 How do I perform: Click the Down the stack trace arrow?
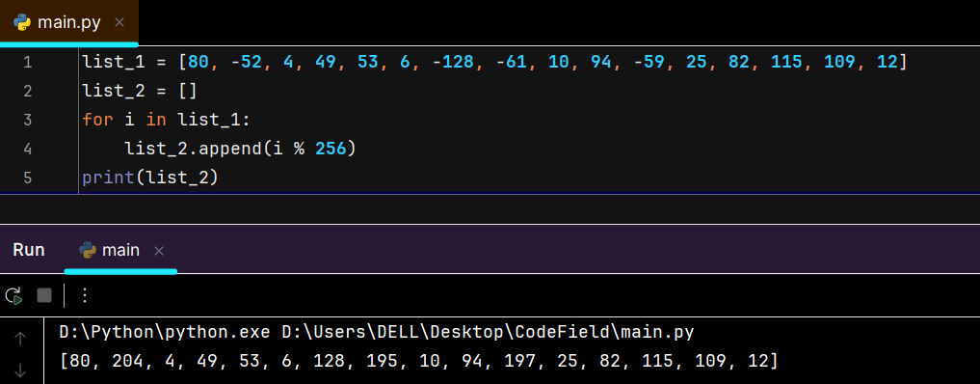(20, 370)
